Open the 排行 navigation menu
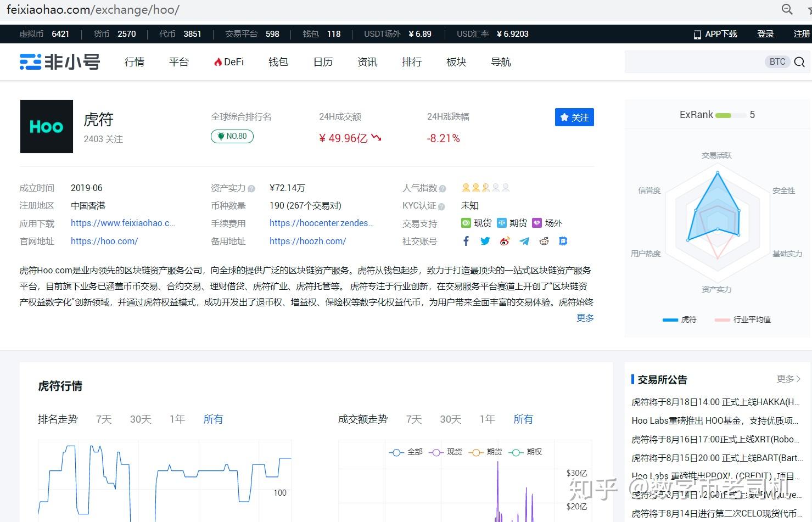This screenshot has width=812, height=522. coord(412,62)
